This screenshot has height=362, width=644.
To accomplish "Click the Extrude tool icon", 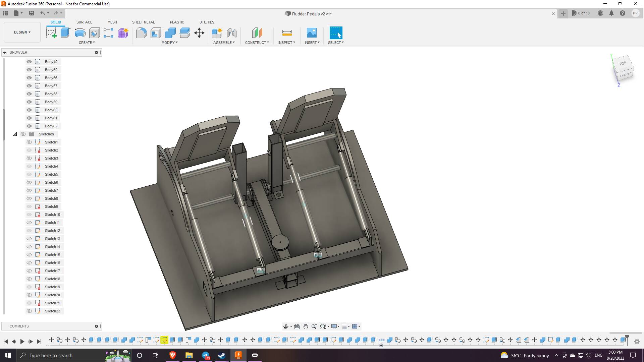I will tap(65, 33).
